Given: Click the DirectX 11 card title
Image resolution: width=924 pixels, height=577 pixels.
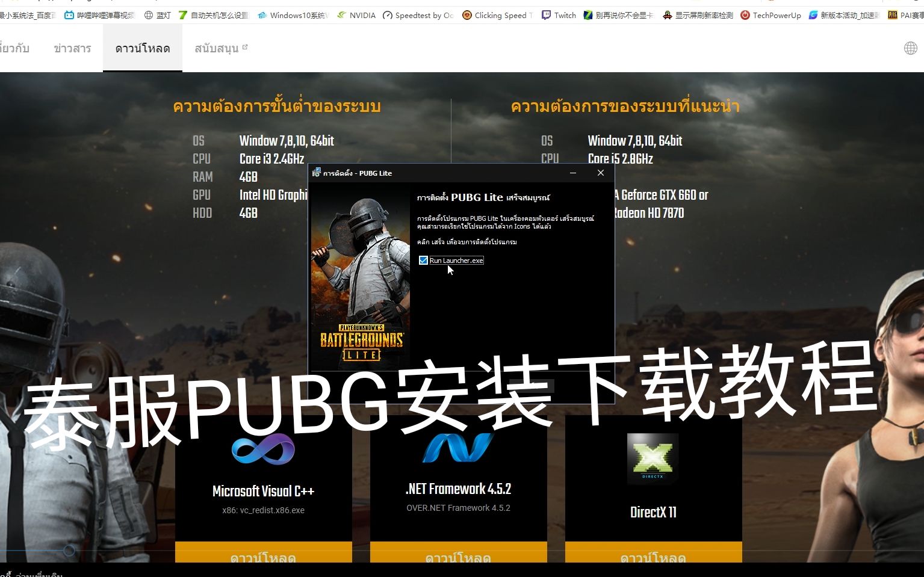Looking at the screenshot, I should coord(653,512).
